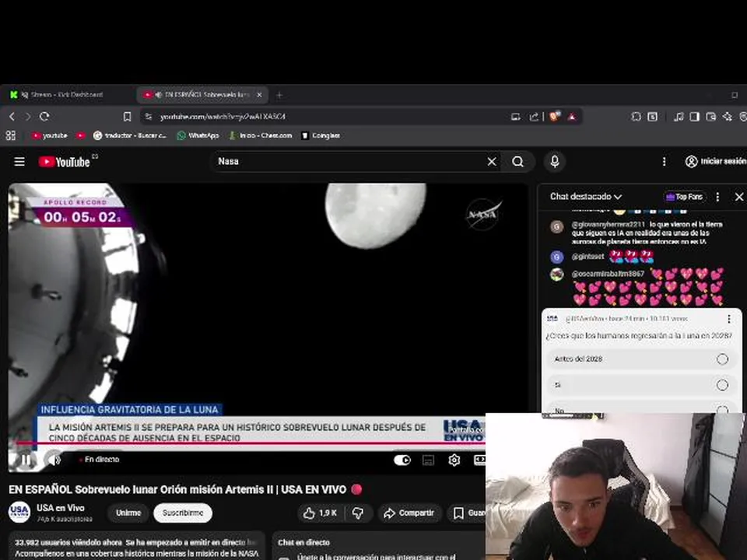
Task: Go forward in the browser
Action: click(x=28, y=117)
